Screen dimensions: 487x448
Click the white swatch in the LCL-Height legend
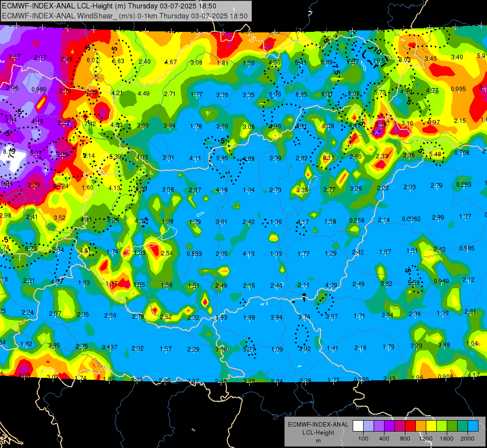click(358, 426)
